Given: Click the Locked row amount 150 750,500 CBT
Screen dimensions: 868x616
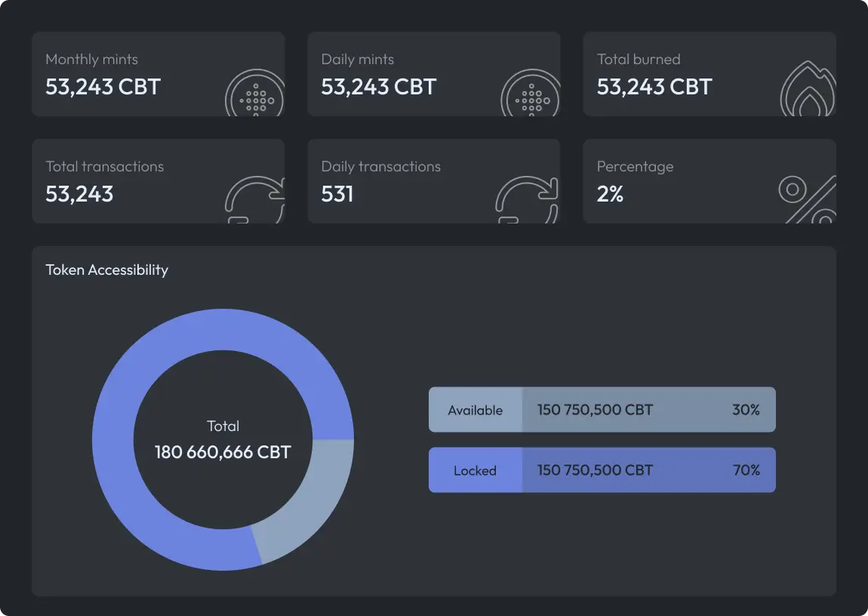Looking at the screenshot, I should pyautogui.click(x=595, y=470).
